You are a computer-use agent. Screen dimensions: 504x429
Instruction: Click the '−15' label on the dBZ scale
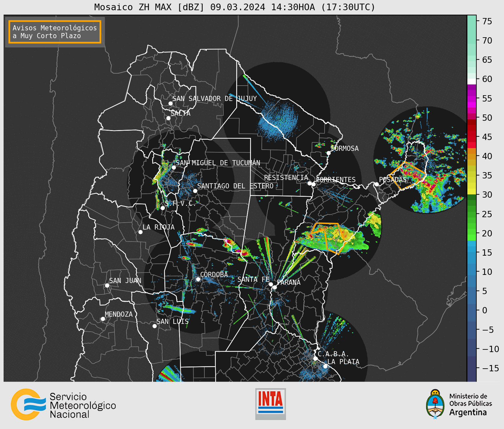pos(490,368)
